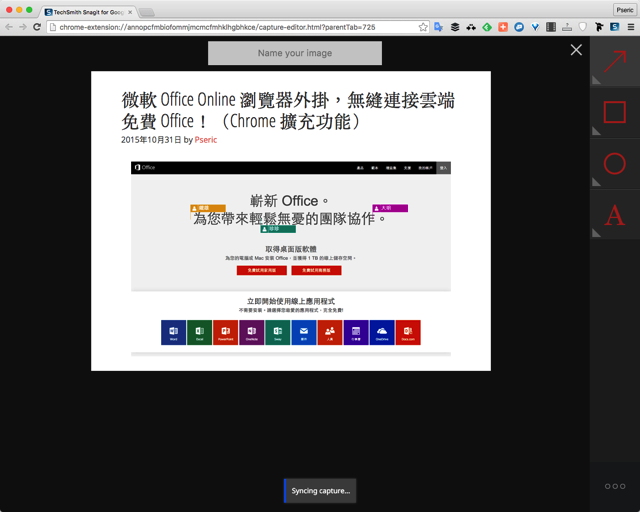The height and width of the screenshot is (512, 640).
Task: Select the Text annotation tool
Action: point(615,216)
